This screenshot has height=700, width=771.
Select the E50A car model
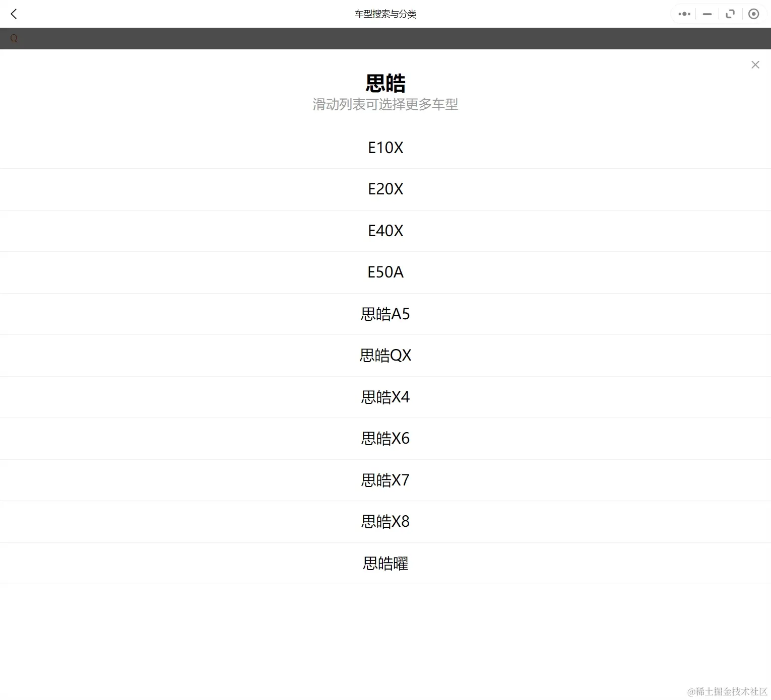pos(385,272)
